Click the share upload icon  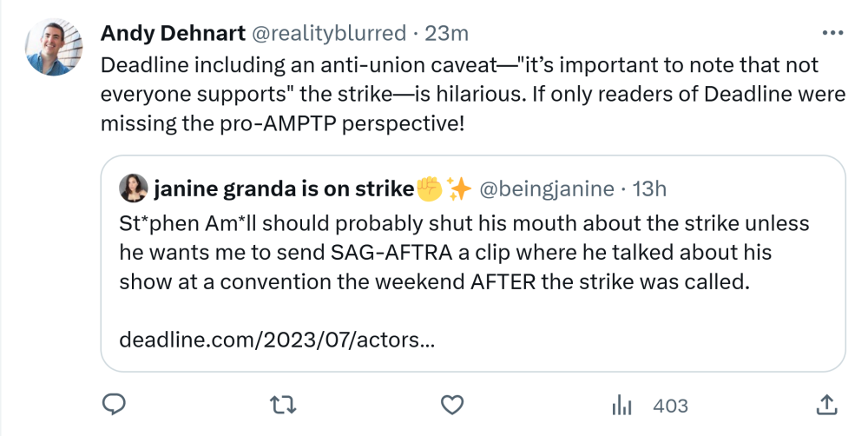[827, 405]
